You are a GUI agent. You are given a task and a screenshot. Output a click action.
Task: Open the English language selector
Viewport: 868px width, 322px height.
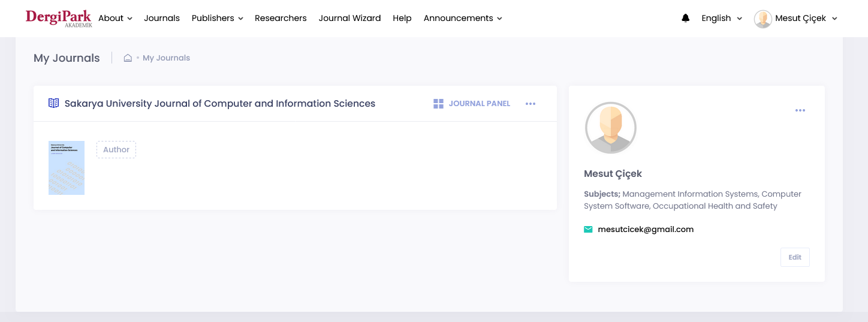[x=721, y=19]
